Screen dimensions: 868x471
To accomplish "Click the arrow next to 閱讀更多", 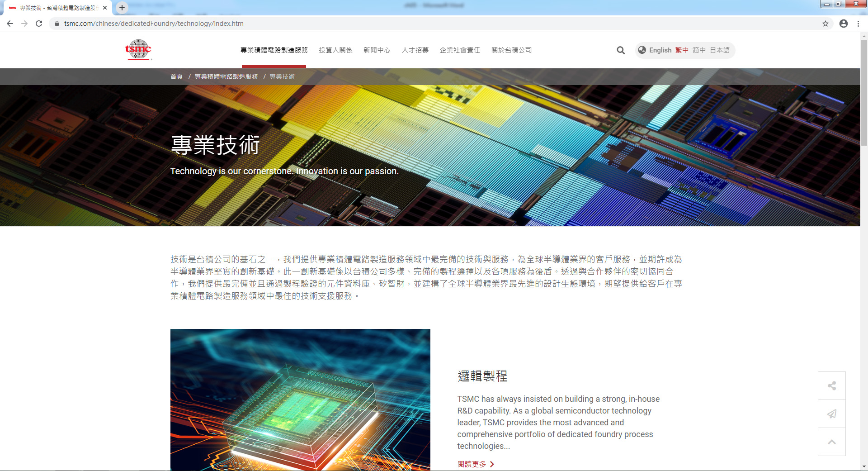I will pyautogui.click(x=492, y=464).
